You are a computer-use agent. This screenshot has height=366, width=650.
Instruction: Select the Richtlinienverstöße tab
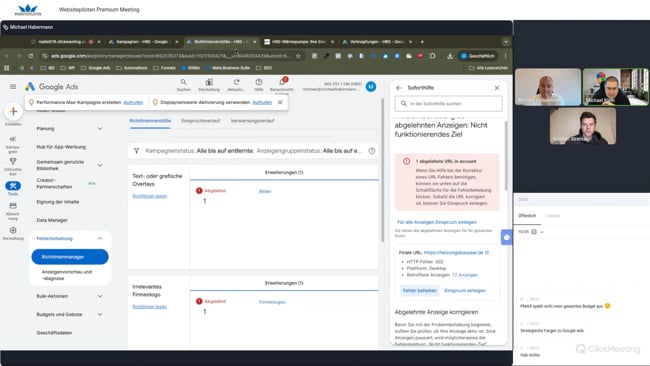[x=150, y=121]
